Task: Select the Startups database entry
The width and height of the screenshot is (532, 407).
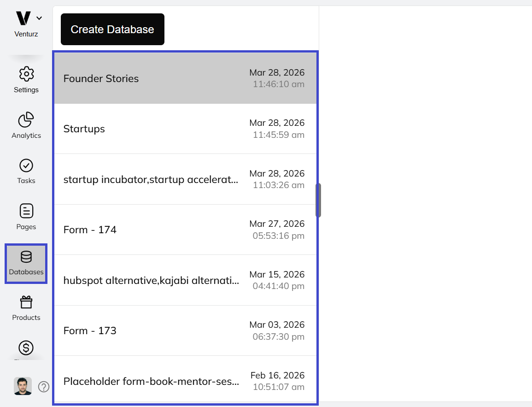Action: pyautogui.click(x=184, y=129)
